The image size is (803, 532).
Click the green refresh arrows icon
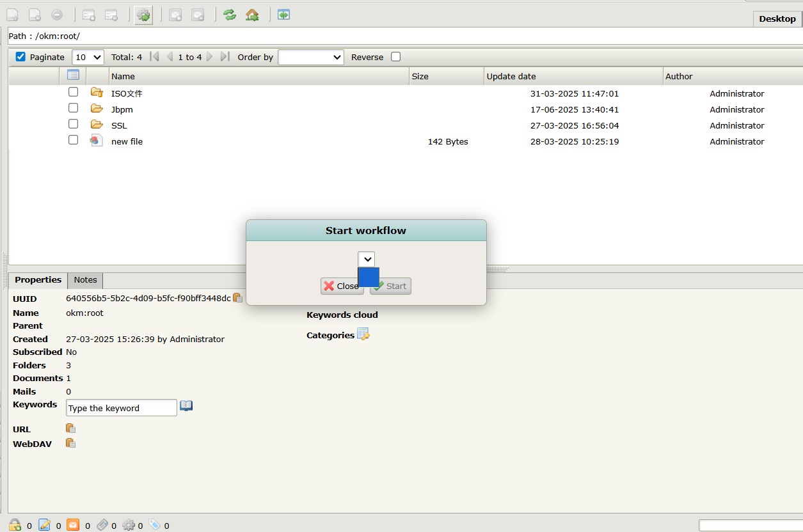[x=230, y=15]
